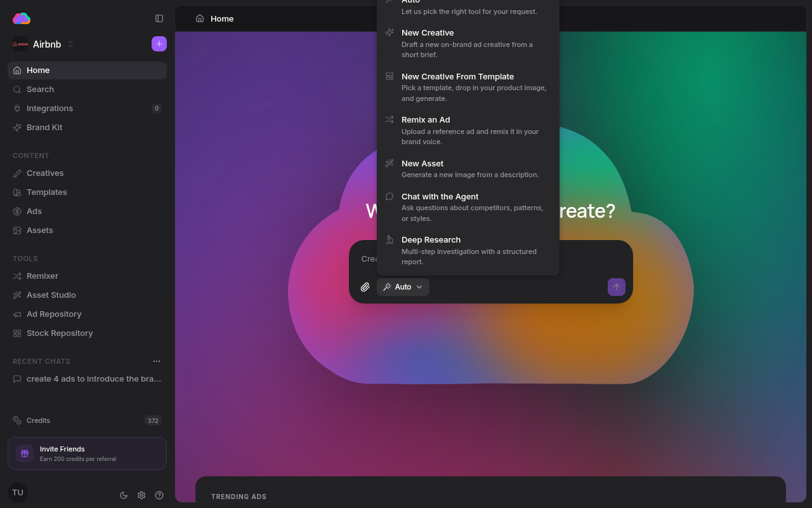Open Creatives section
The height and width of the screenshot is (508, 812).
pyautogui.click(x=87, y=173)
